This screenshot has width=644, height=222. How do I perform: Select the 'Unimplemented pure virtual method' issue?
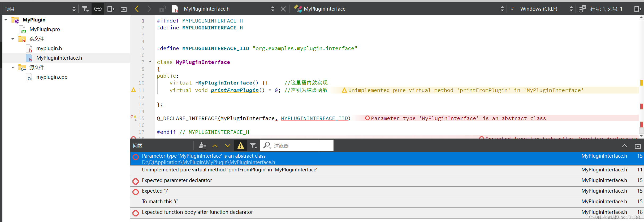387,170
